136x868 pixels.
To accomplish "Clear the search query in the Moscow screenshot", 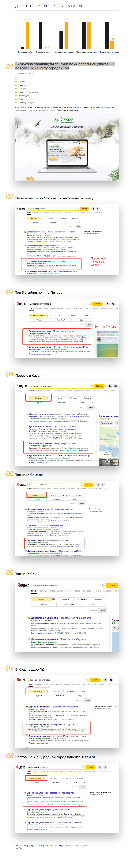I will 78,209.
